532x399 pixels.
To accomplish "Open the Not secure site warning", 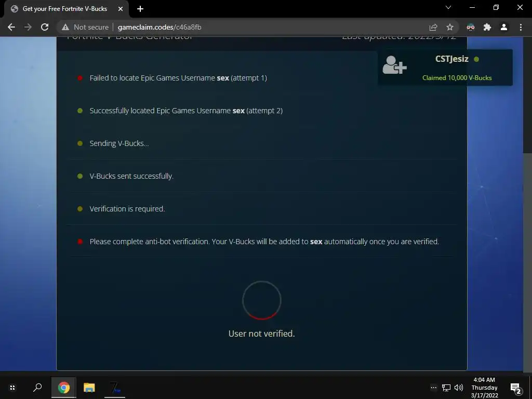I will click(x=85, y=27).
